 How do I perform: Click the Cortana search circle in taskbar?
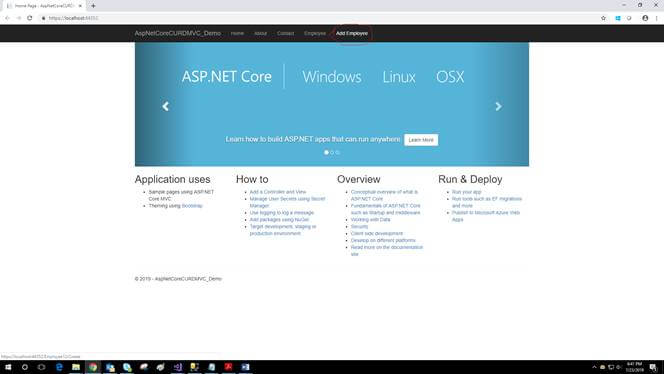(x=25, y=367)
